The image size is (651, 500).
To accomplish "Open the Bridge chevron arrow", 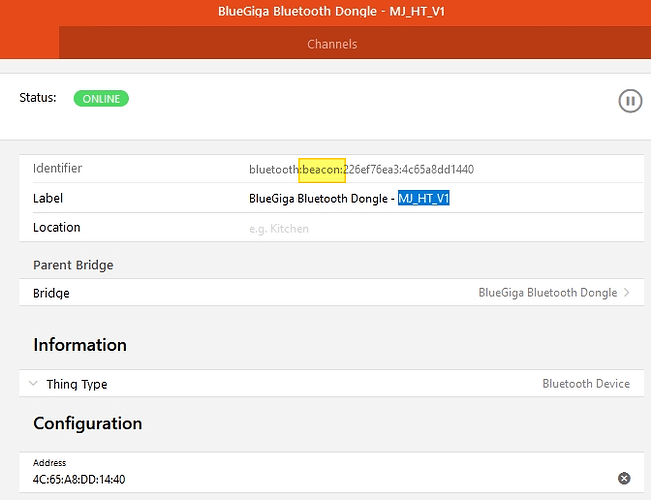I will pos(627,293).
